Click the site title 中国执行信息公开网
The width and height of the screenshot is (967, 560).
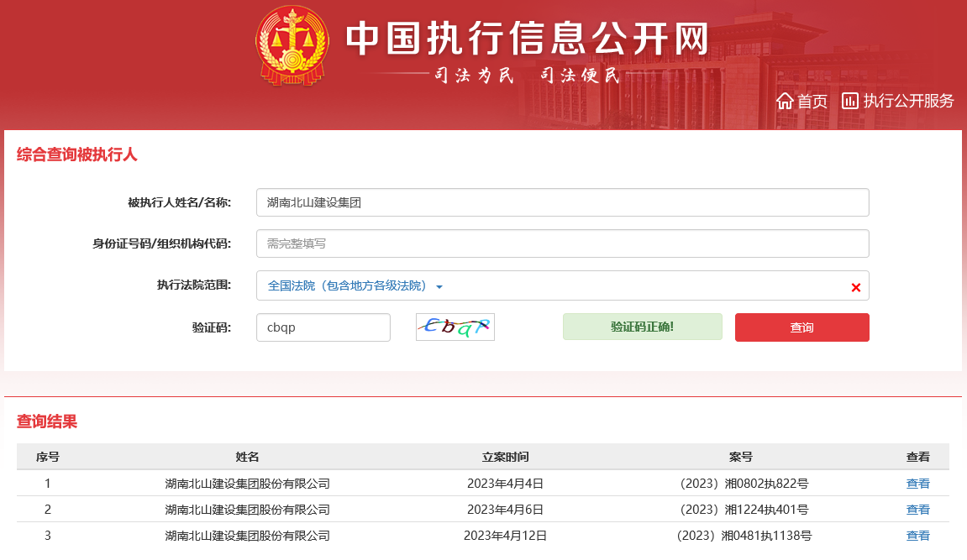pyautogui.click(x=528, y=38)
